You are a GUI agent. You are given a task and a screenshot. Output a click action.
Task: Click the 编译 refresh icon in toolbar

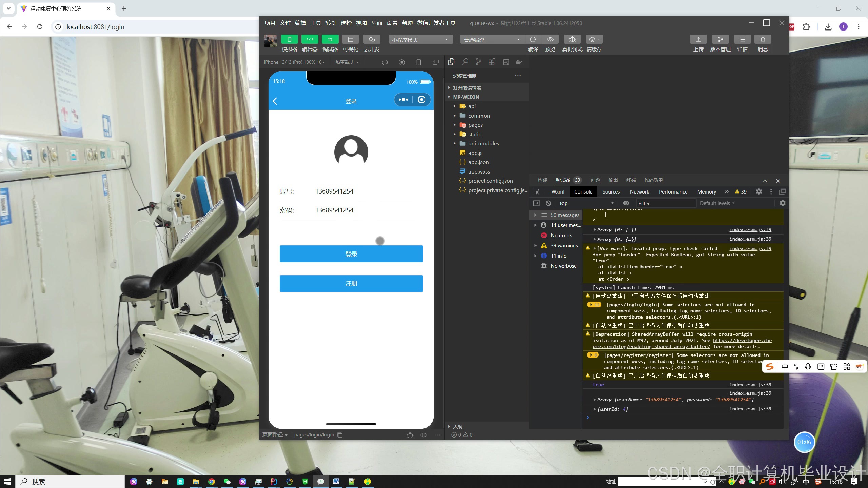pos(533,39)
